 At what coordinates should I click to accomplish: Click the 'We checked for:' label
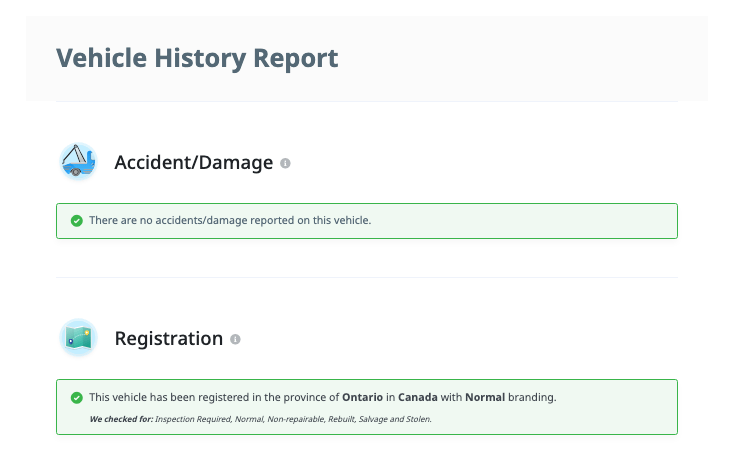(x=121, y=419)
